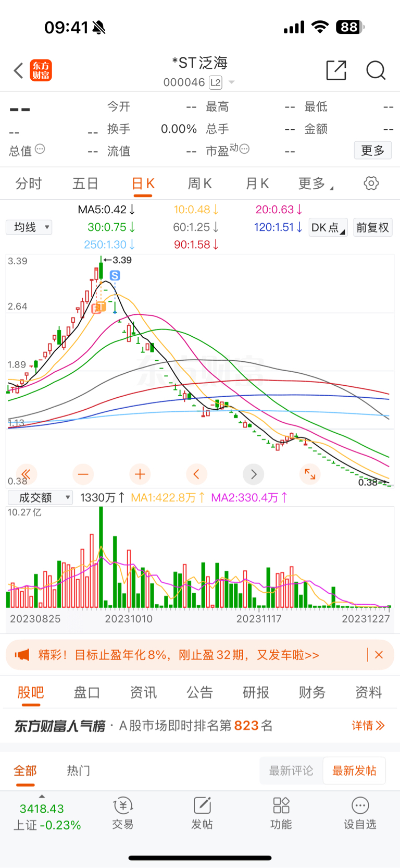400x868 pixels.
Task: Open the 均线 indicator dropdown
Action: tap(29, 227)
